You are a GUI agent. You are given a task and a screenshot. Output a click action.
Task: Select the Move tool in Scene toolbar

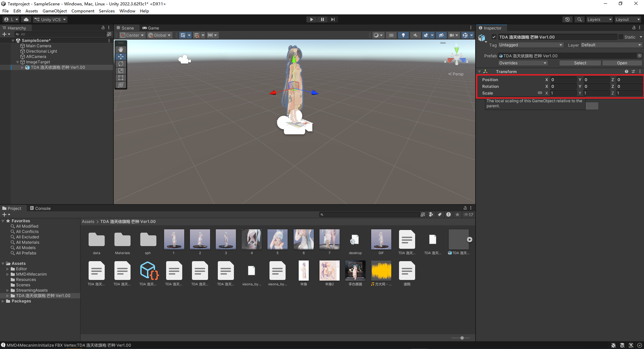pyautogui.click(x=121, y=57)
